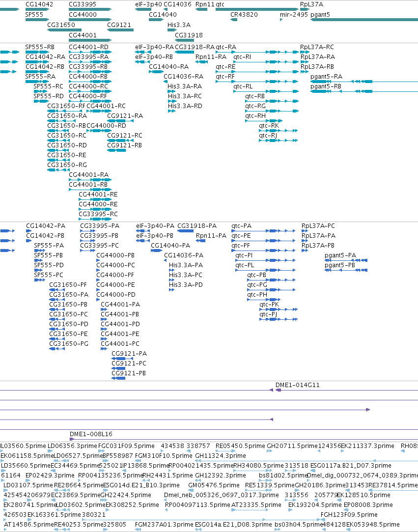Select transcript Rpn11-RA
This screenshot has height=532, width=418.
tap(211, 56)
